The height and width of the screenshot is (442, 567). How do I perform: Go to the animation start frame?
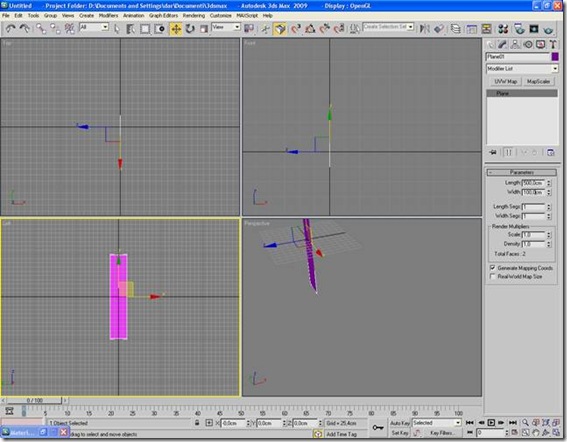[470, 422]
